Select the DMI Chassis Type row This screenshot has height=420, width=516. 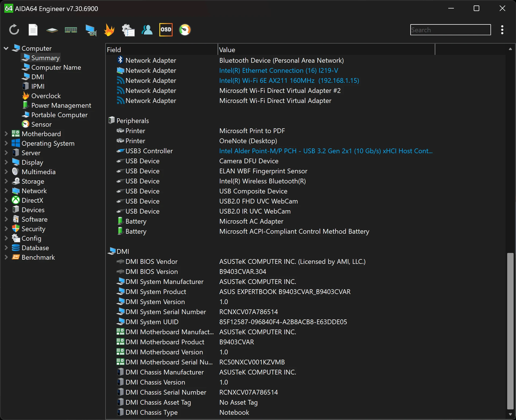(306, 412)
